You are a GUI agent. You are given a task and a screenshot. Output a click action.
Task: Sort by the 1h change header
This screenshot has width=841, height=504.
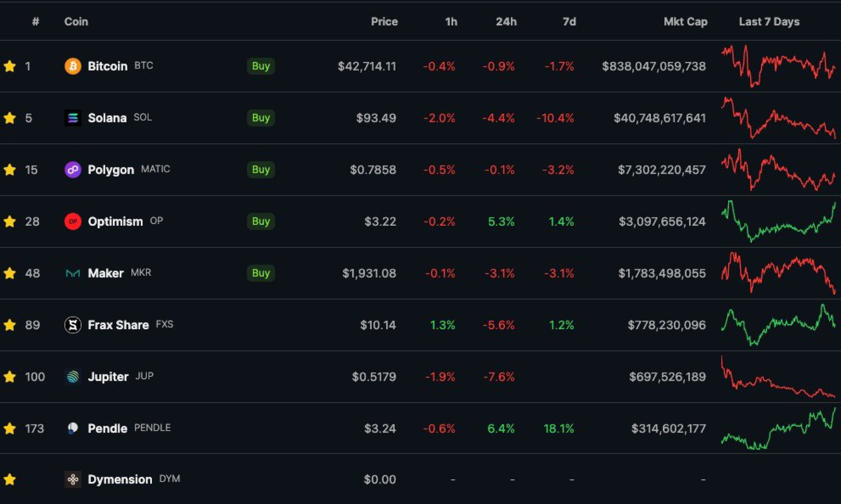(x=451, y=21)
